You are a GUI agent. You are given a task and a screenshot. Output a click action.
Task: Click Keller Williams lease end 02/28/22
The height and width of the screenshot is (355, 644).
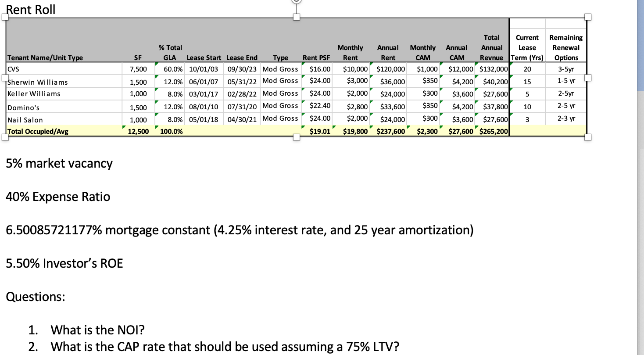point(241,93)
